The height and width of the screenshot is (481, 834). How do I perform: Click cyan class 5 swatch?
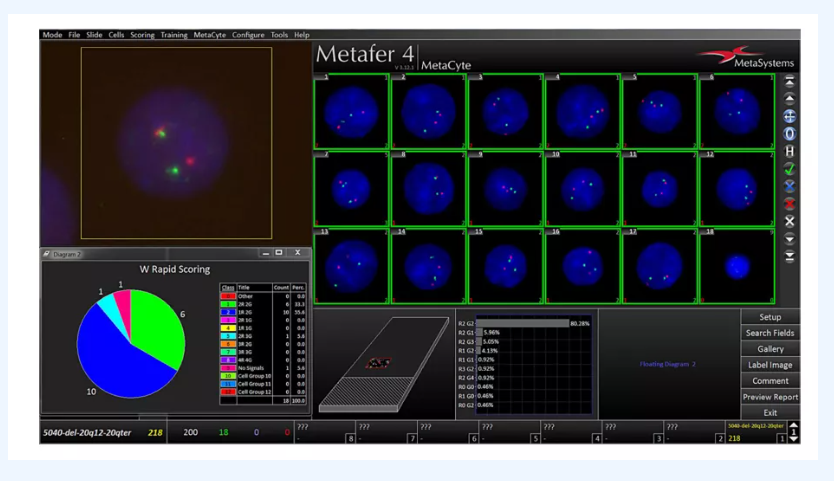pyautogui.click(x=228, y=336)
